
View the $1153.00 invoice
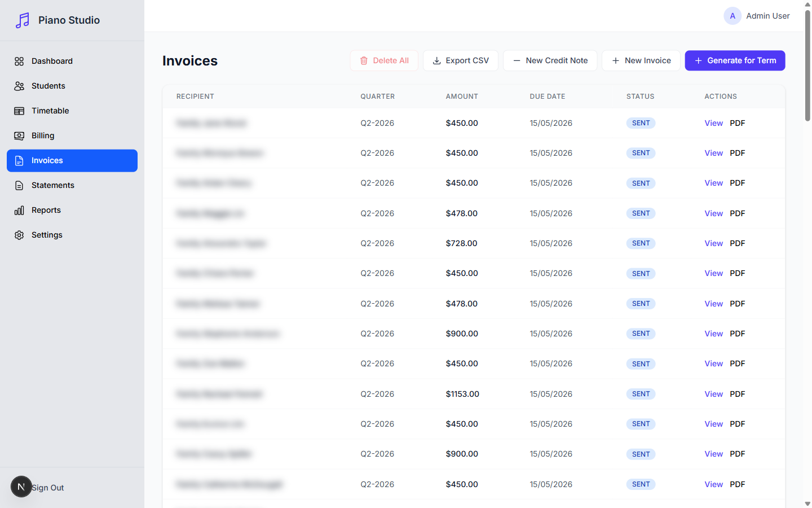(713, 394)
